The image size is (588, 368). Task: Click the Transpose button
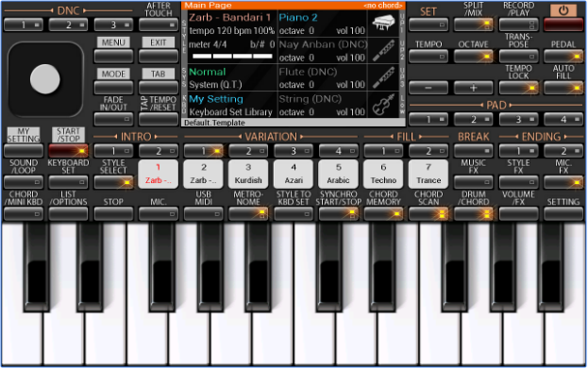(518, 57)
